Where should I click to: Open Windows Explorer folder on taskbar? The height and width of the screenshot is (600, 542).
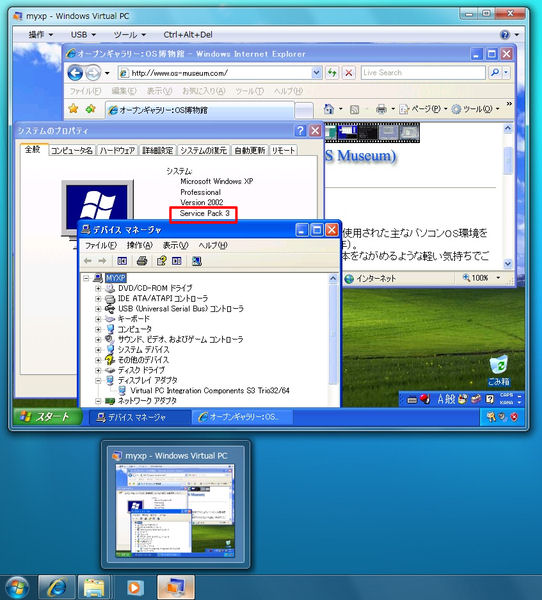[x=94, y=587]
